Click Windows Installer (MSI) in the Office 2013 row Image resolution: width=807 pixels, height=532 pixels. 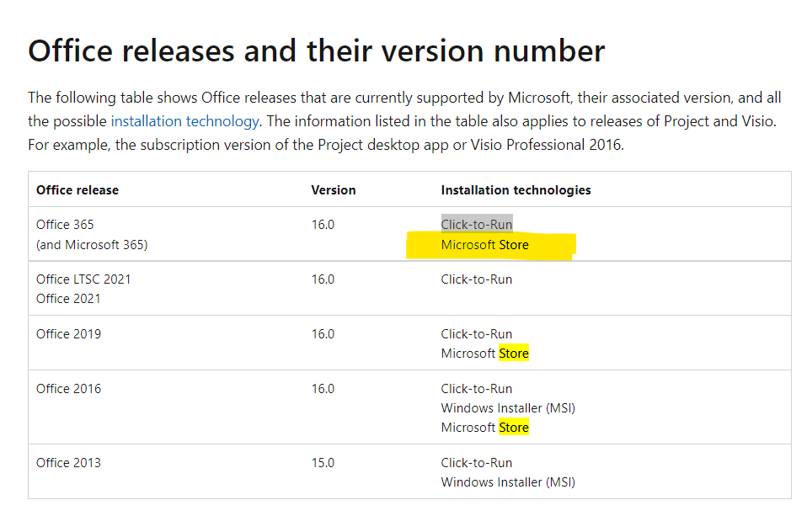tap(508, 482)
